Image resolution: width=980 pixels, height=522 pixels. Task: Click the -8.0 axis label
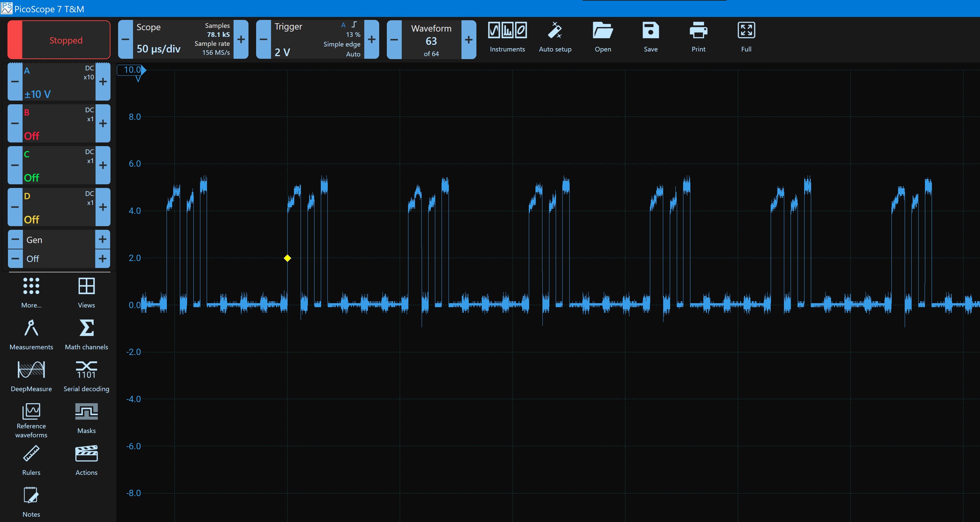(134, 493)
